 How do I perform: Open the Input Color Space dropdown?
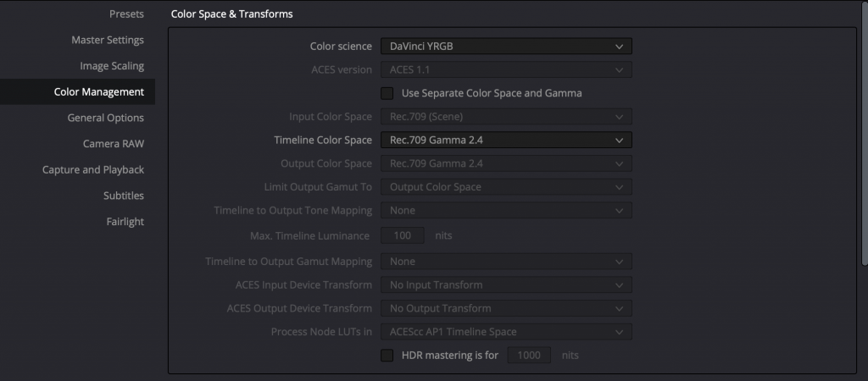[x=506, y=117]
